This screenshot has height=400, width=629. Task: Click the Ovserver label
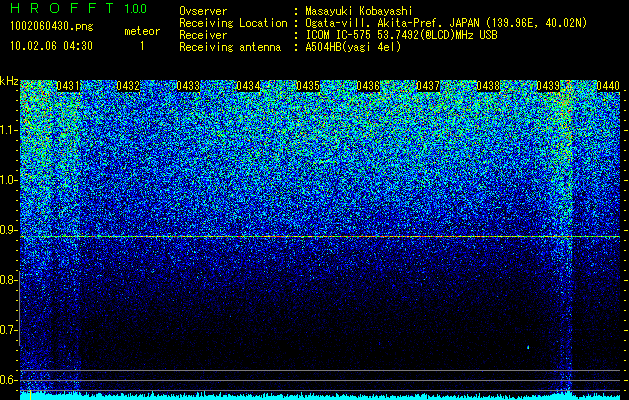pos(203,11)
